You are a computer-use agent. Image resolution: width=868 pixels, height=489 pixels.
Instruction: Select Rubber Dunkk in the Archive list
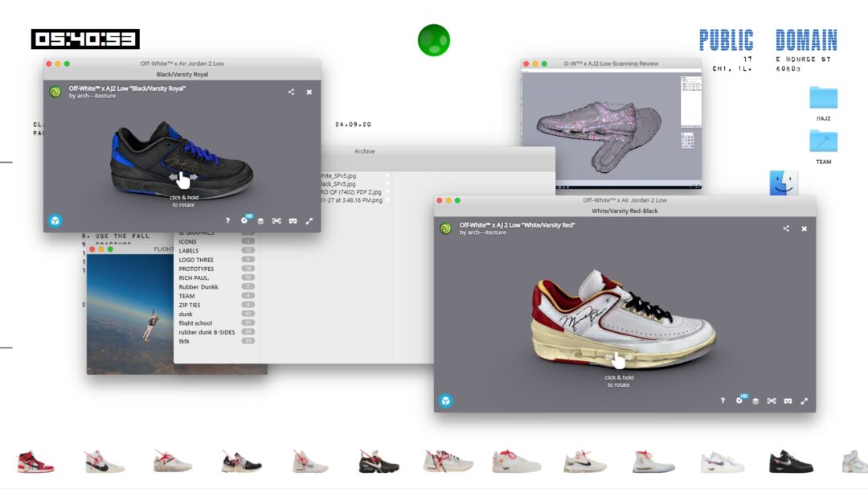tap(216, 287)
